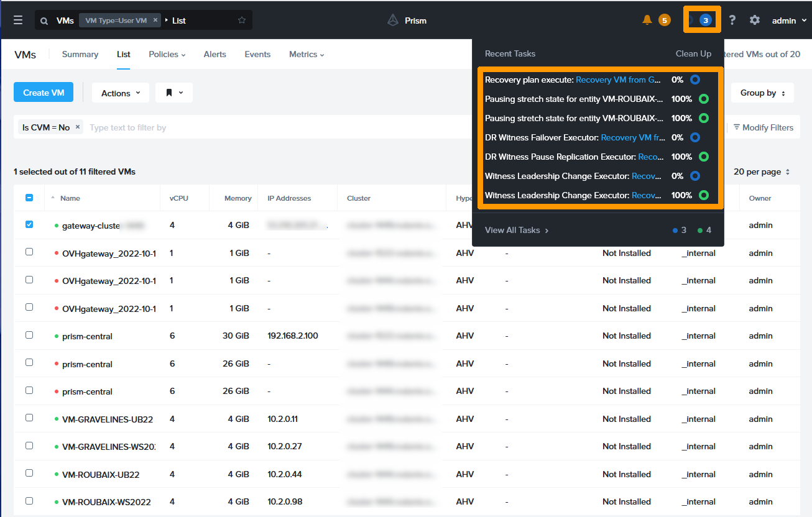
Task: Switch to the Summary tab
Action: [x=80, y=55]
